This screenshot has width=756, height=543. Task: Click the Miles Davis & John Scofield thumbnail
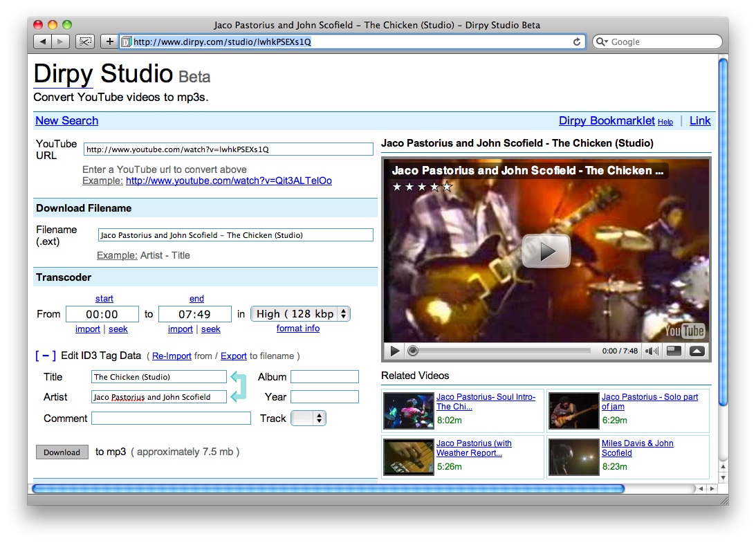574,457
